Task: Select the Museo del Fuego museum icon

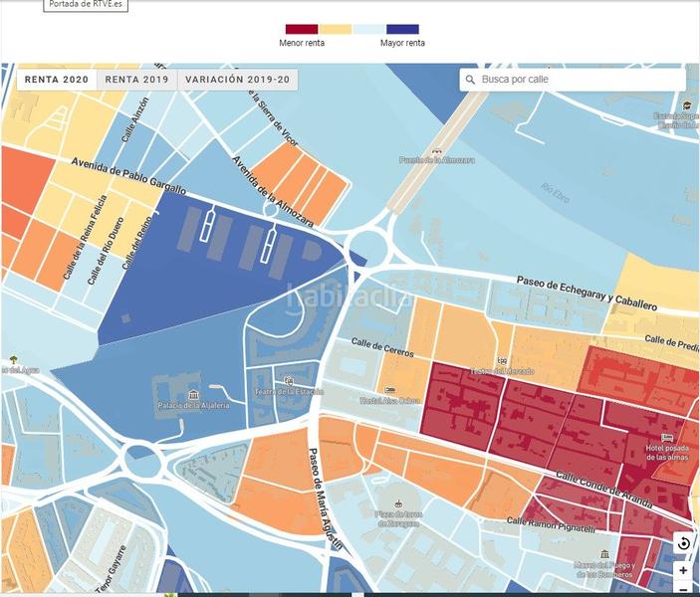Action: tap(602, 554)
